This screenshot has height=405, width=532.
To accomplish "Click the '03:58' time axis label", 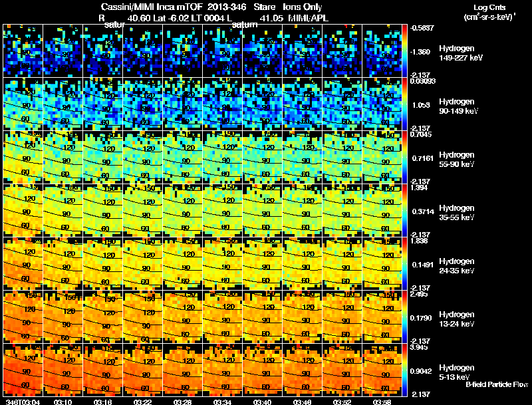I will coord(382,402).
